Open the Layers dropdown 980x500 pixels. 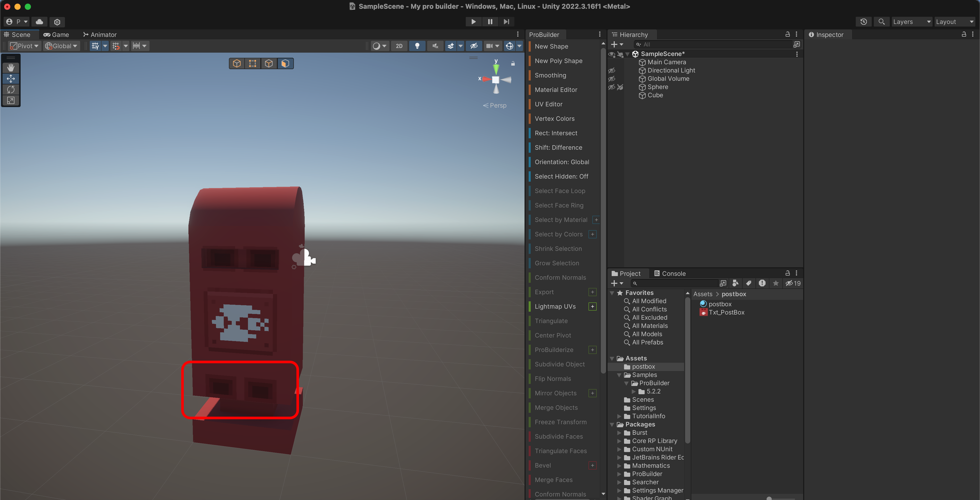911,22
